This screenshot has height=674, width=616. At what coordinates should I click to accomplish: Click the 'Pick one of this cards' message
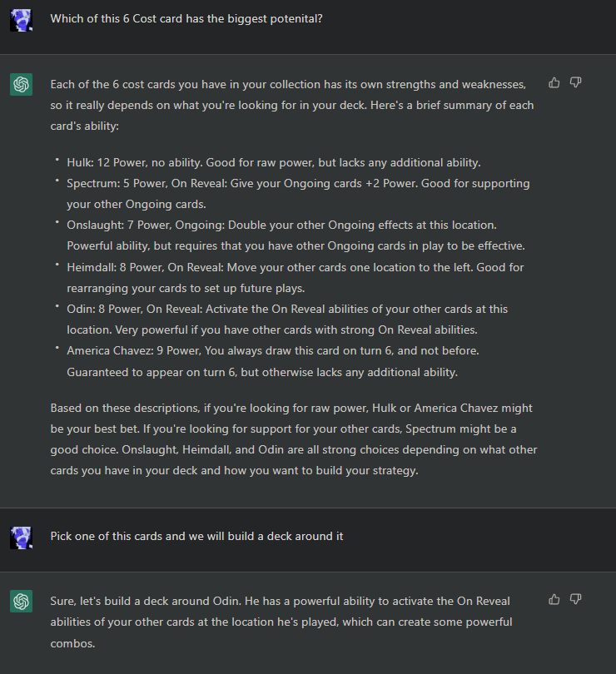pyautogui.click(x=196, y=536)
